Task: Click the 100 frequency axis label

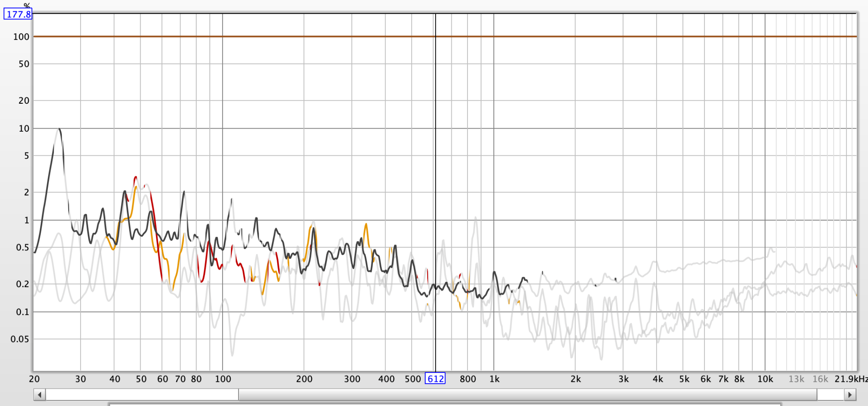Action: click(x=223, y=379)
